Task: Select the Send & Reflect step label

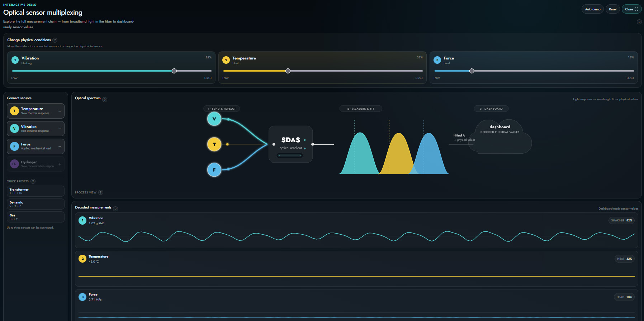Action: coord(222,109)
